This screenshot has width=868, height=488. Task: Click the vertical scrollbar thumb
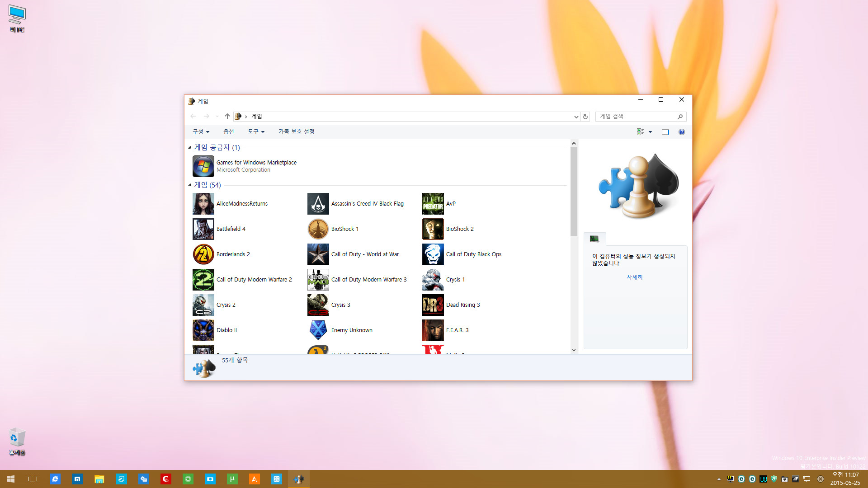pos(574,192)
